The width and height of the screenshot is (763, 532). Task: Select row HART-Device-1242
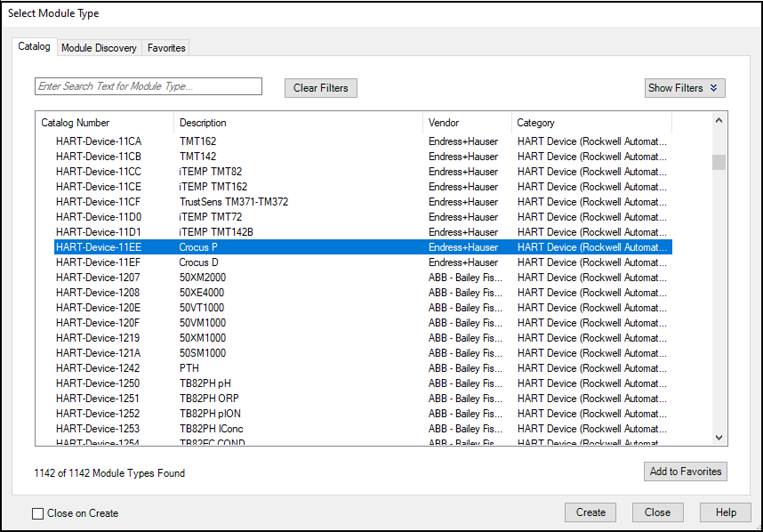pyautogui.click(x=363, y=368)
